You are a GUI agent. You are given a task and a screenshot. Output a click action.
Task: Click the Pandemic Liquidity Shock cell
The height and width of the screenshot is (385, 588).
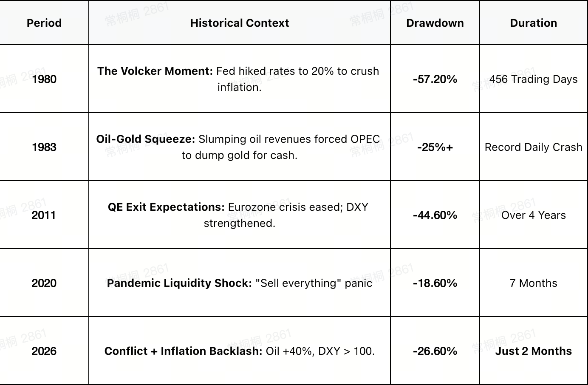240,283
